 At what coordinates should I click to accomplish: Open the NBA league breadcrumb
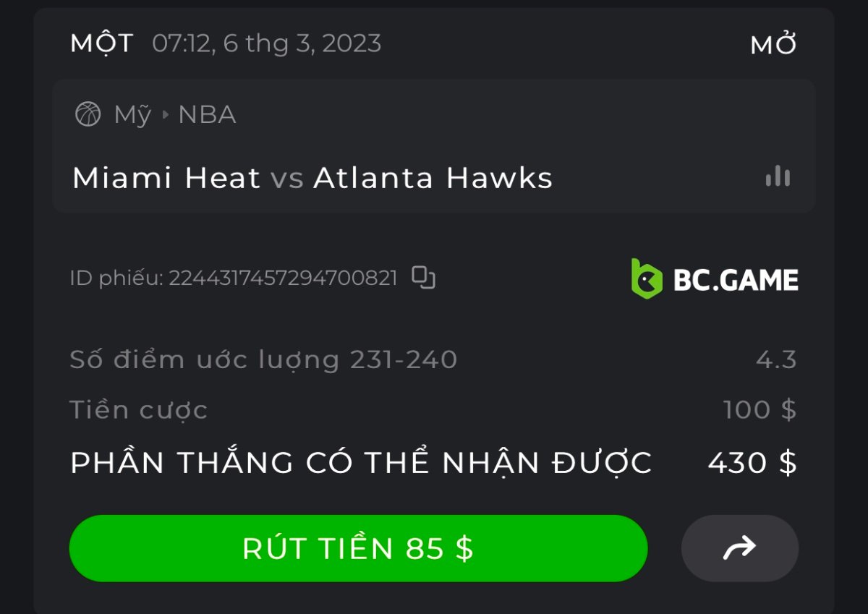(207, 114)
